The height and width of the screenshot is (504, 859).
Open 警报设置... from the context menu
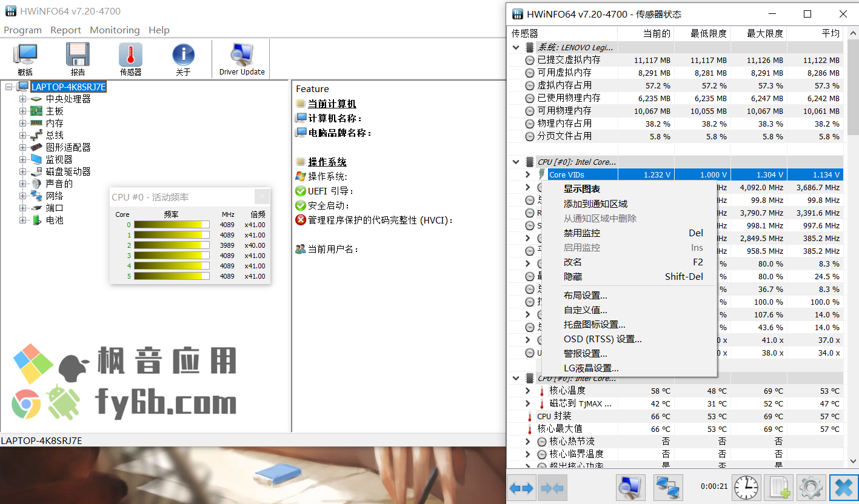629,353
